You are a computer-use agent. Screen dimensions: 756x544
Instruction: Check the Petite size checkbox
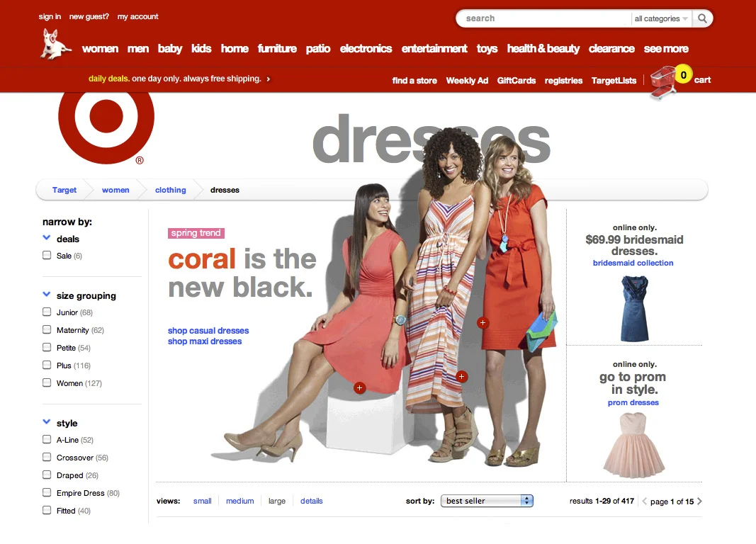point(47,347)
